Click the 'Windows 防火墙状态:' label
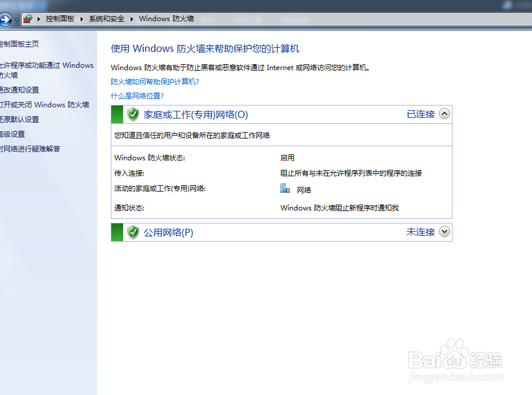This screenshot has width=532, height=395. (x=150, y=158)
